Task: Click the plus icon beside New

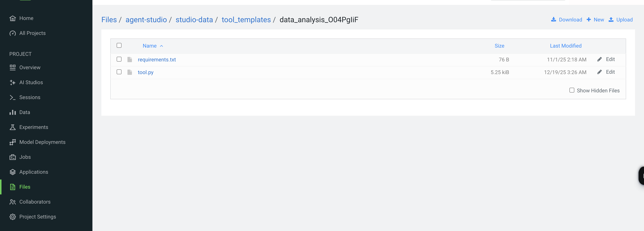Action: (589, 20)
